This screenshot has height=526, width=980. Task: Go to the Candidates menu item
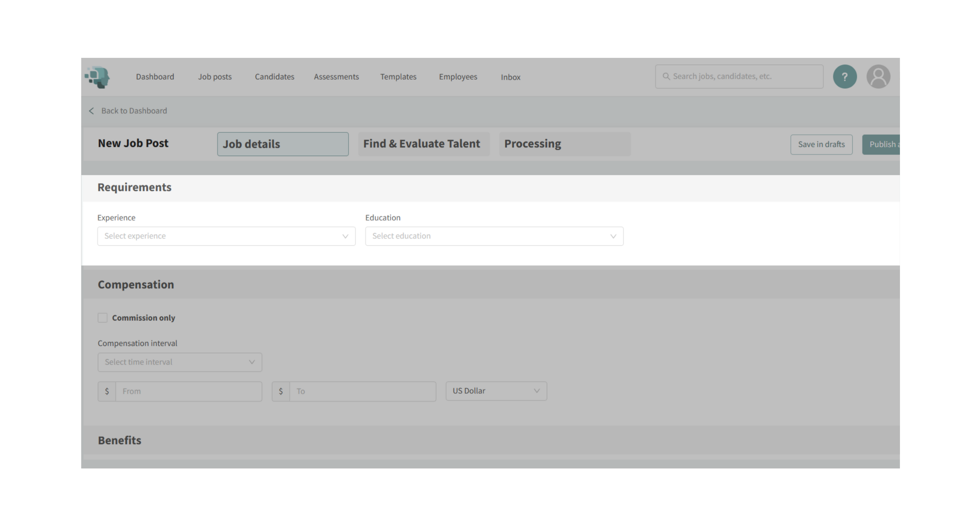[274, 77]
